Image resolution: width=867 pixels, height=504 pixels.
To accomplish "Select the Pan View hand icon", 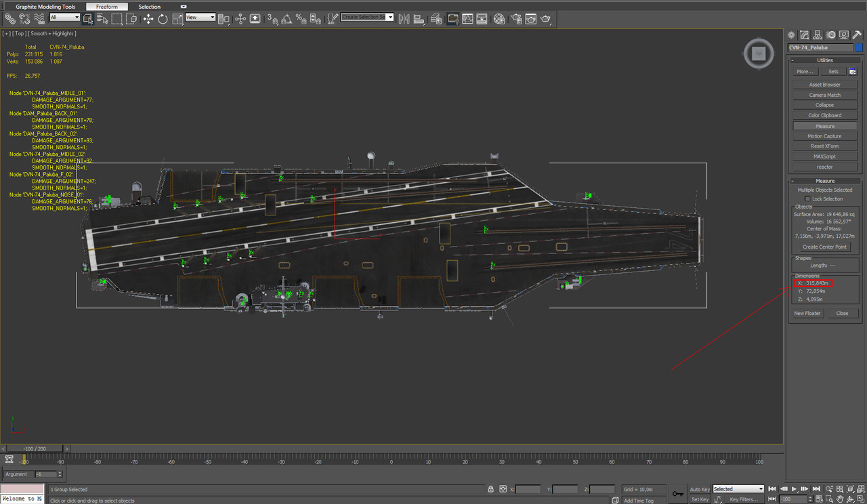I will click(841, 499).
